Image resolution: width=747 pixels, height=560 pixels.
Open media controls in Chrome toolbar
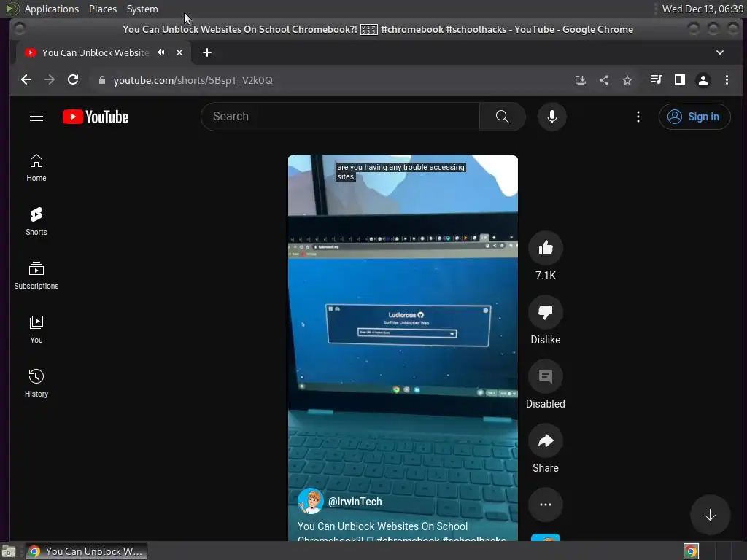(656, 80)
